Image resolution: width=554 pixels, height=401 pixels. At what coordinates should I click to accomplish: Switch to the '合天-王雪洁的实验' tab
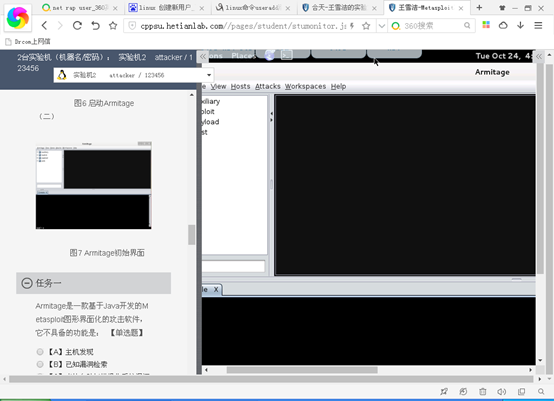338,7
